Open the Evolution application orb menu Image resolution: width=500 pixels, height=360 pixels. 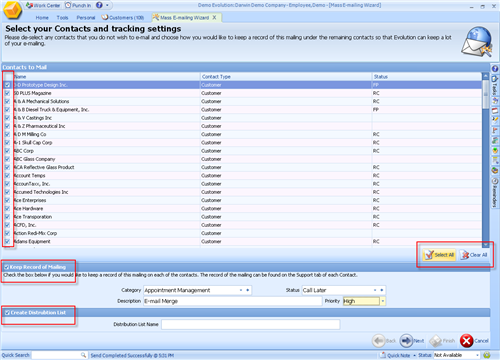click(12, 10)
